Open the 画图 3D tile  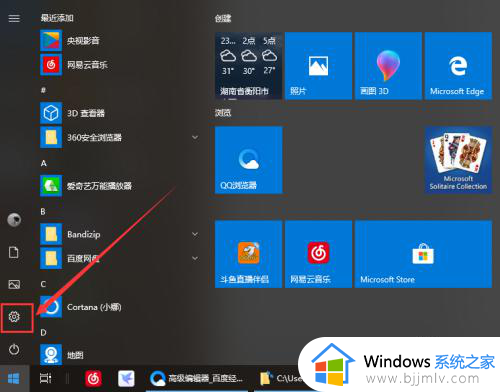[388, 66]
